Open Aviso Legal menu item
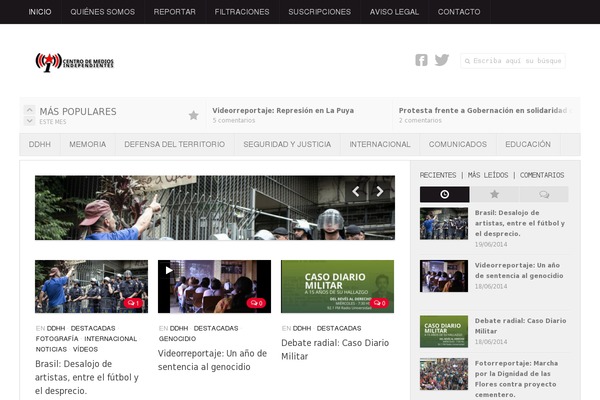 [x=394, y=12]
